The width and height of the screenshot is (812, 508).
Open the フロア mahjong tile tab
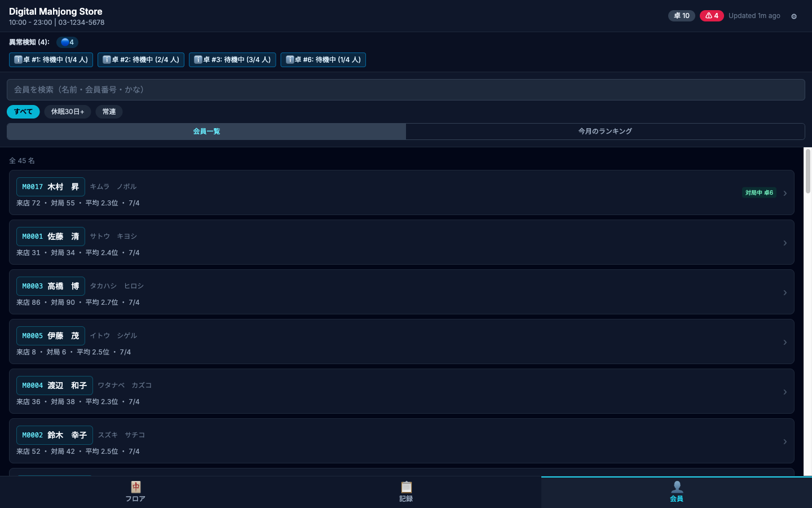(x=135, y=492)
